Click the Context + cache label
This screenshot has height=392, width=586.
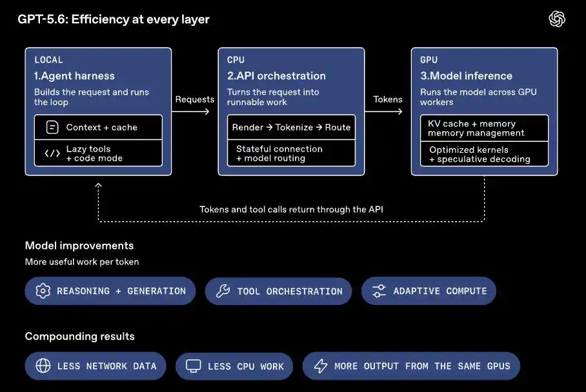pyautogui.click(x=102, y=127)
